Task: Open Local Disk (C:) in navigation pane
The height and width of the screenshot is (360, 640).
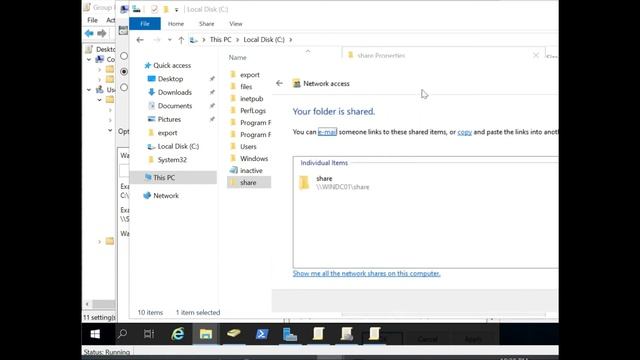Action: 178,146
